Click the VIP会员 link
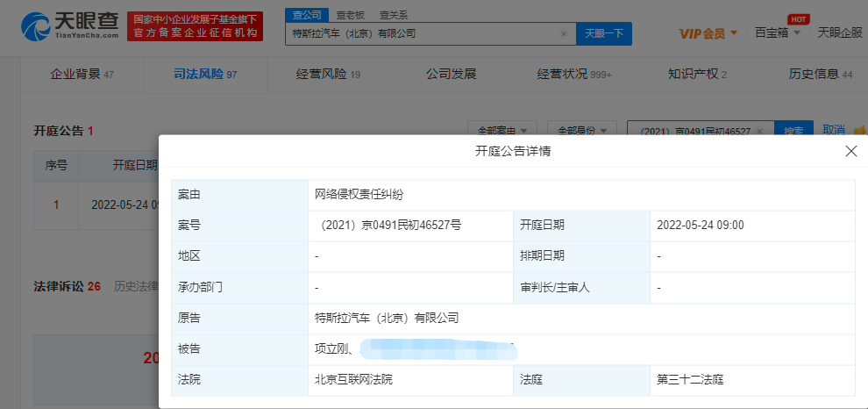 pos(702,34)
